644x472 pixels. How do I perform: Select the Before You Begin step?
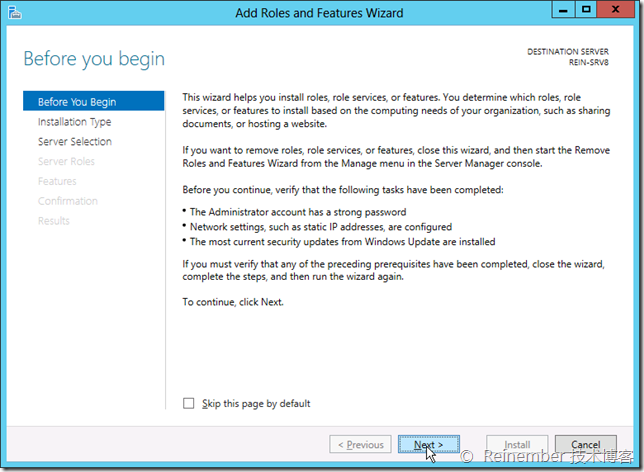coord(76,102)
